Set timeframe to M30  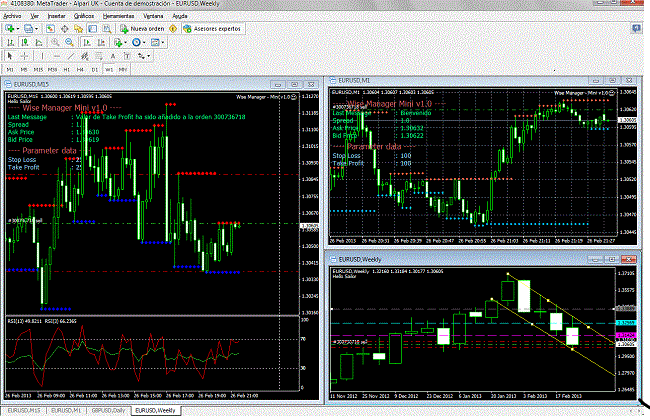pyautogui.click(x=52, y=70)
